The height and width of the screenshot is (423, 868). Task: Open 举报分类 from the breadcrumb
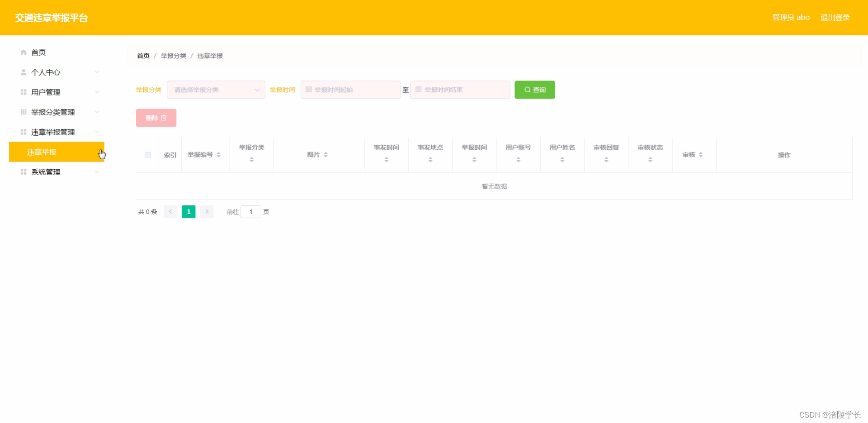point(173,56)
